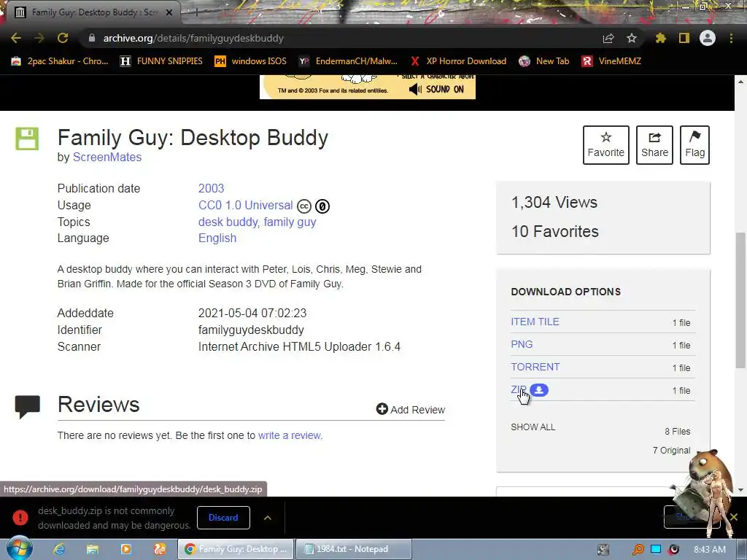The height and width of the screenshot is (560, 747).
Task: Click the Share button
Action: point(654,145)
